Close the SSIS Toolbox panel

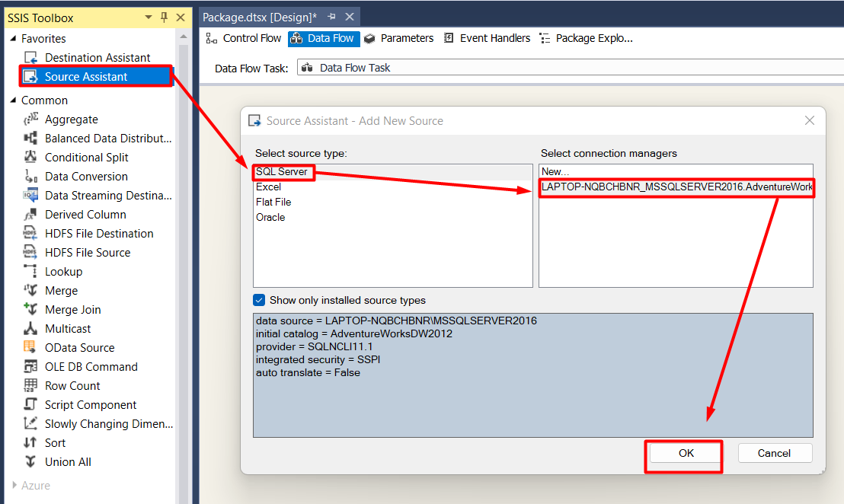pyautogui.click(x=181, y=18)
